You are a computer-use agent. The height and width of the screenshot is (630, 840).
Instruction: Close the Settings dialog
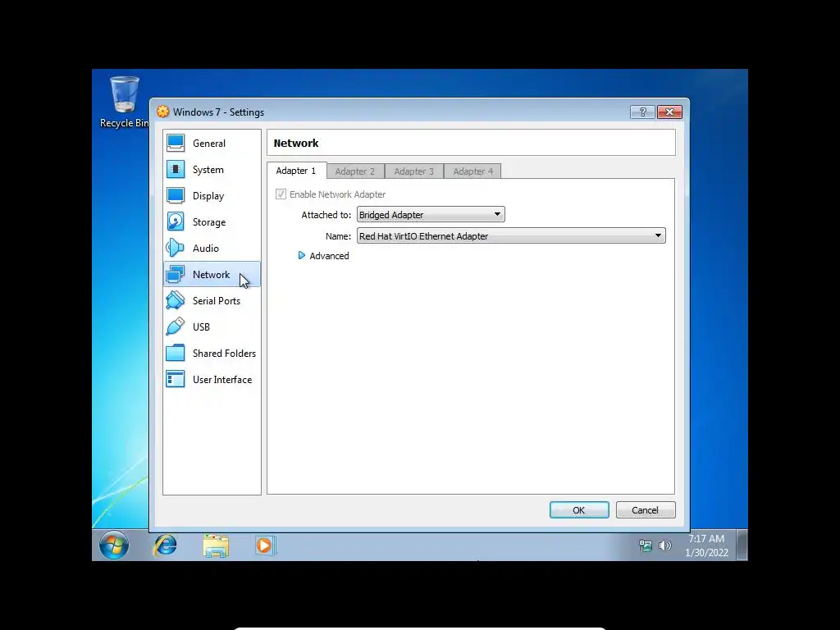[x=669, y=112]
